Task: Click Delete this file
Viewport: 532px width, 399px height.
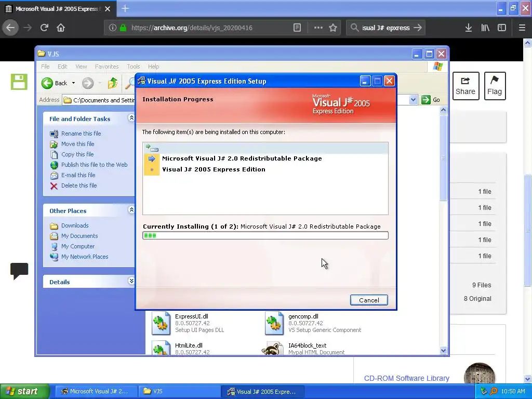Action: [x=79, y=185]
